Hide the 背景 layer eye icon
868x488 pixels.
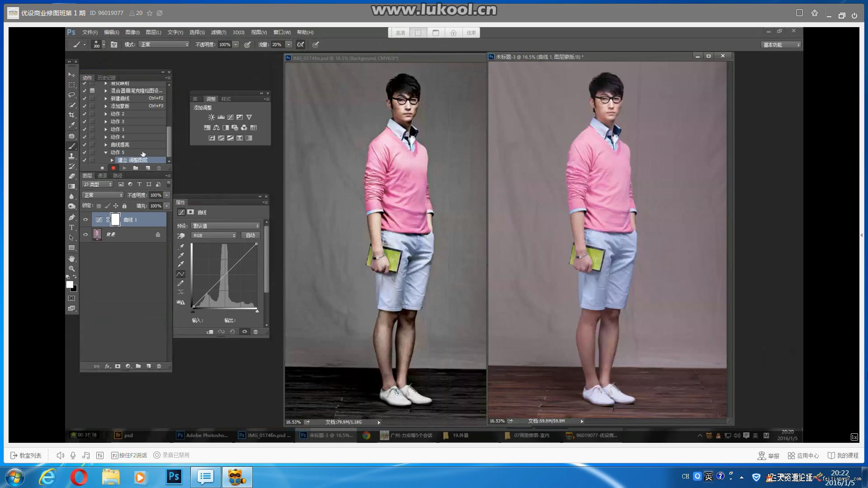coord(85,235)
